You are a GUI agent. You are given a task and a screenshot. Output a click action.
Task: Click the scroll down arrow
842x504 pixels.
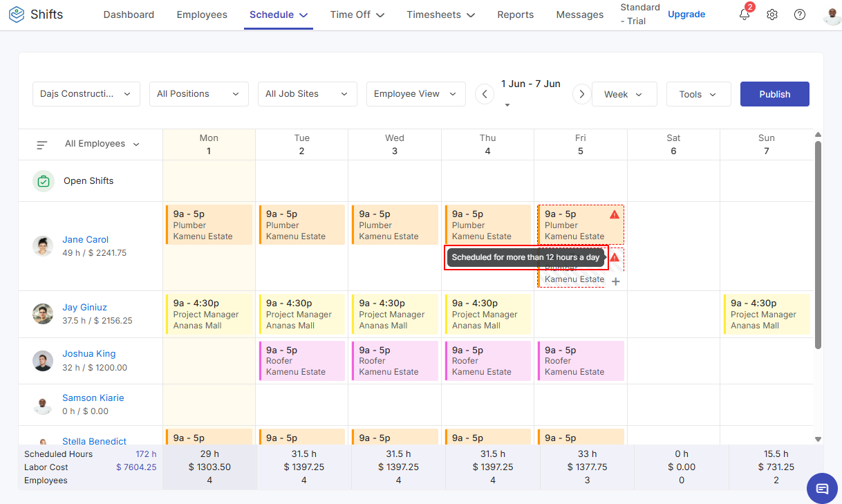point(818,439)
